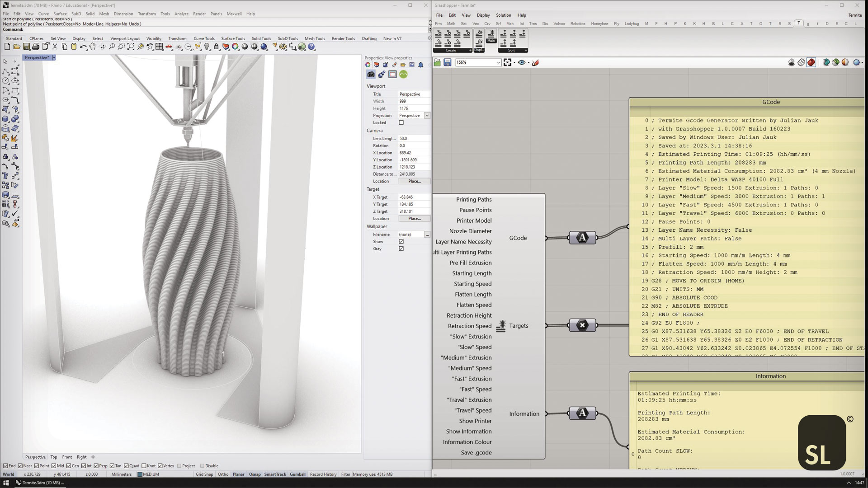Click the camera location Place button
Screen dimensions: 868x488
(414, 181)
